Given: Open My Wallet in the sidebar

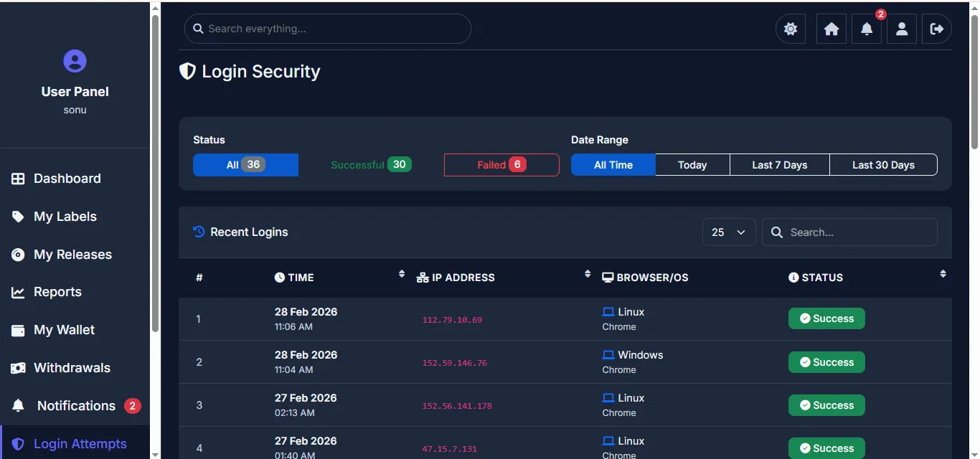Looking at the screenshot, I should point(75,330).
